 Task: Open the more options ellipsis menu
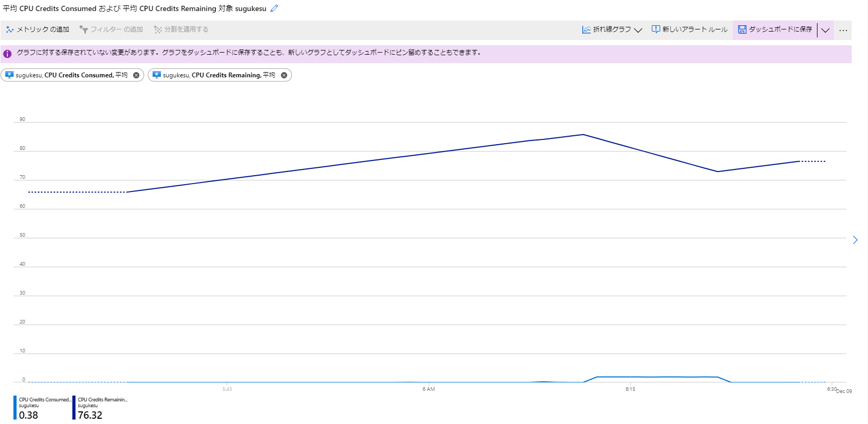click(843, 31)
